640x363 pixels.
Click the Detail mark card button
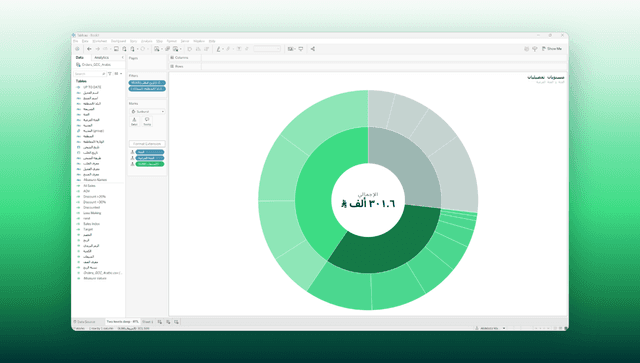[x=134, y=121]
